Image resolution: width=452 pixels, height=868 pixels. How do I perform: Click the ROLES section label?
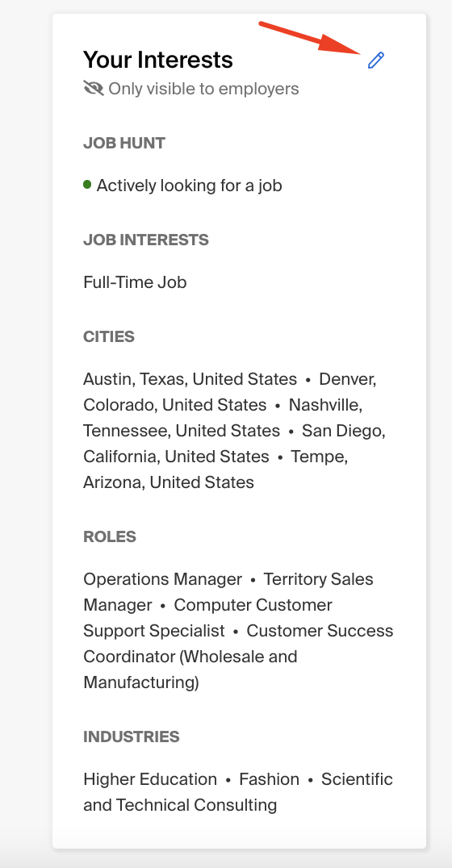click(x=110, y=536)
